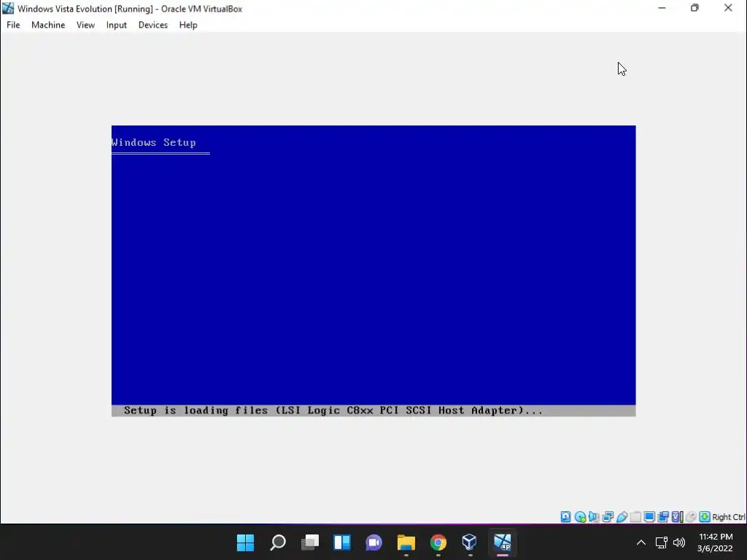Click the network adapter status icon

click(608, 517)
